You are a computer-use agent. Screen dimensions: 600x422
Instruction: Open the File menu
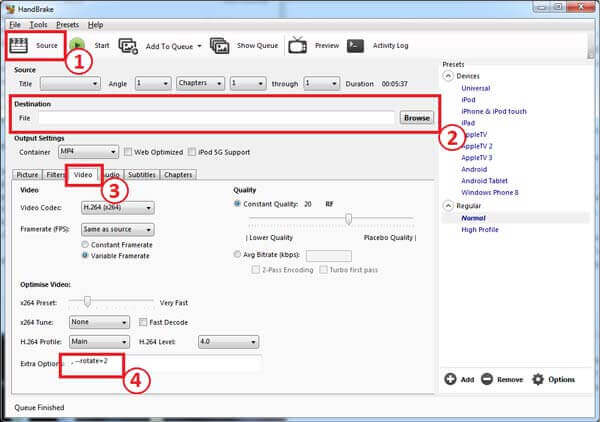point(15,25)
